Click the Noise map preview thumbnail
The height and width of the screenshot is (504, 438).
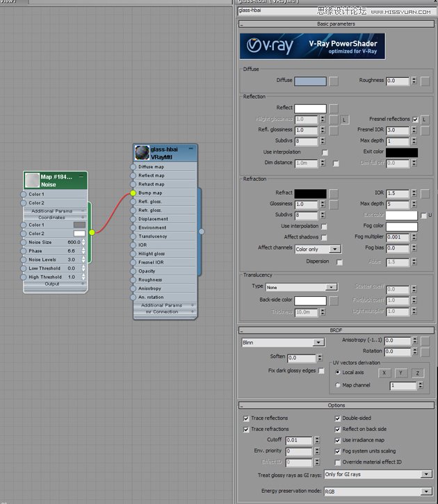[x=31, y=180]
